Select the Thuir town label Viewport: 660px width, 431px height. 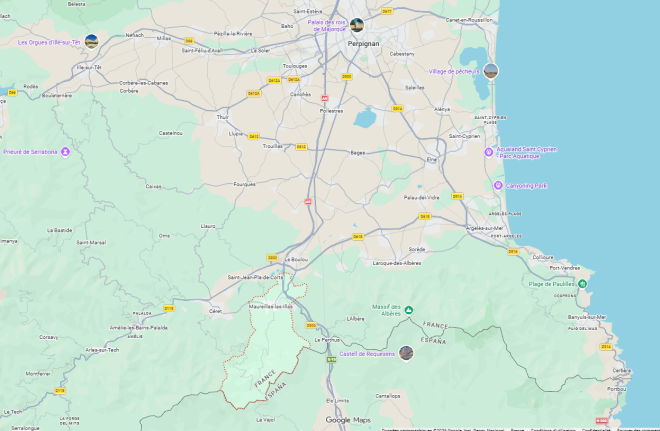pos(223,117)
